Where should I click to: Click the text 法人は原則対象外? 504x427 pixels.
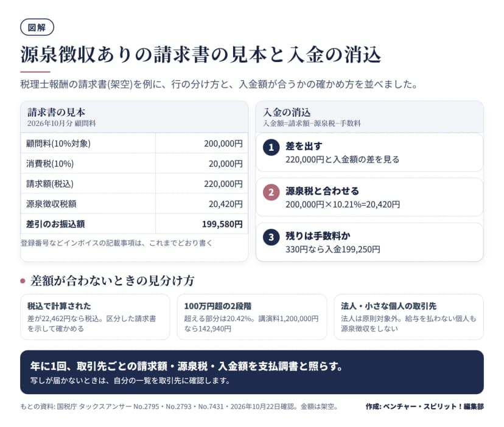click(408, 324)
